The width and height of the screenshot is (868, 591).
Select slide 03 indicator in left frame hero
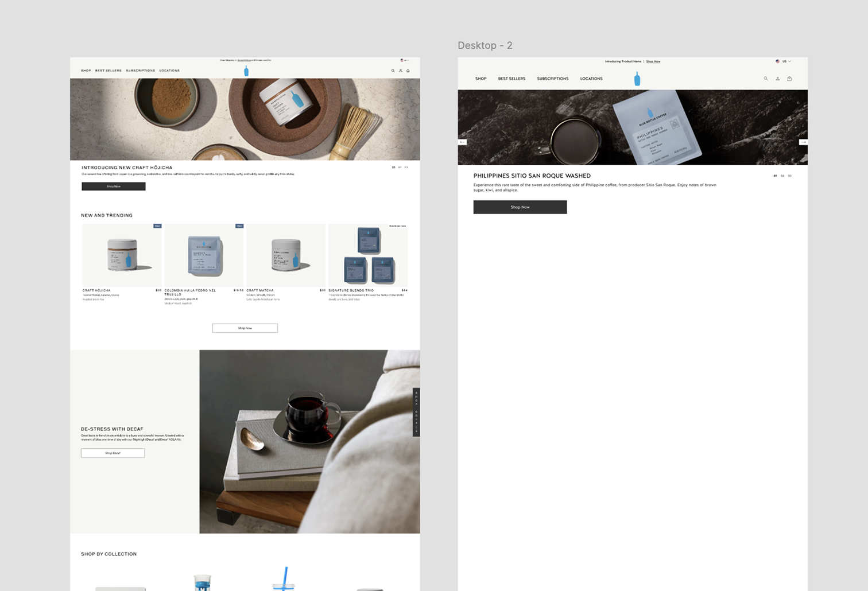point(406,168)
